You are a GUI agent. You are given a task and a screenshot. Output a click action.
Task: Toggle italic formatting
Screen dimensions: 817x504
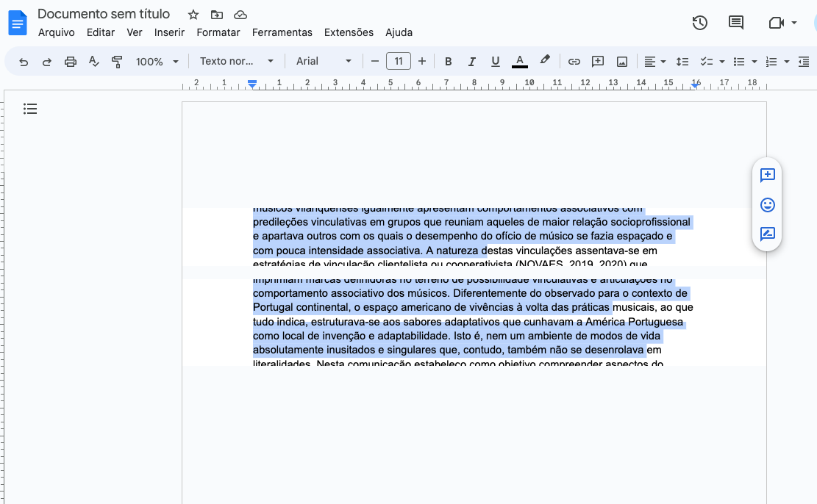pyautogui.click(x=471, y=62)
